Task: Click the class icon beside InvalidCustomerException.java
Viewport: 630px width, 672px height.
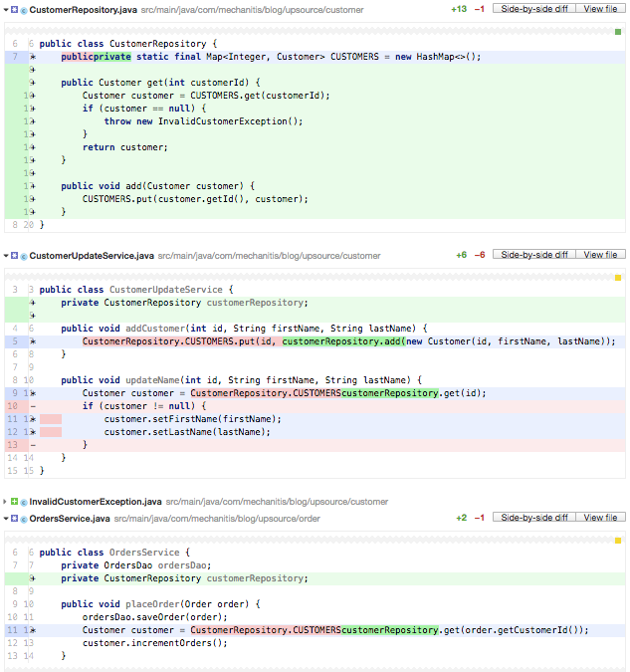Action: (x=24, y=503)
